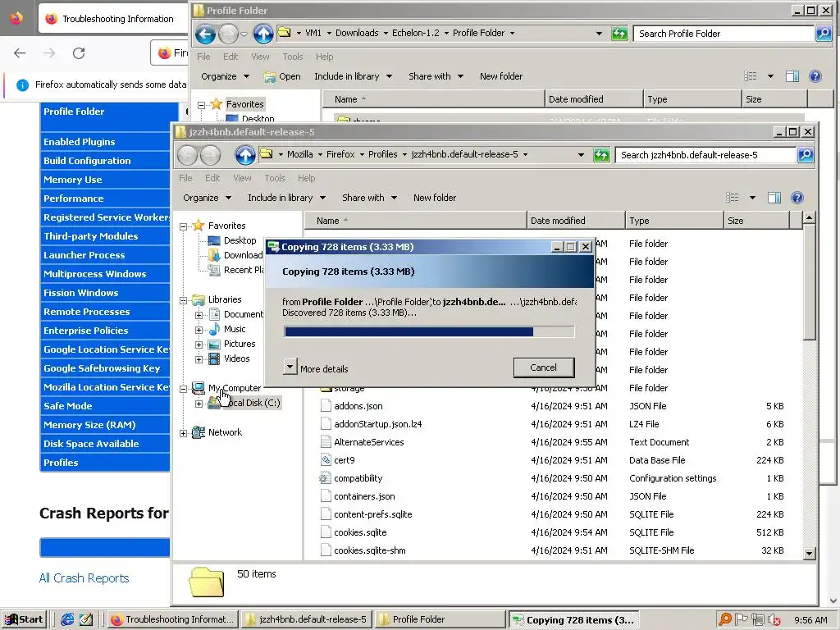Go up one level in jzzh4bnb.default-release-5 window

245,155
